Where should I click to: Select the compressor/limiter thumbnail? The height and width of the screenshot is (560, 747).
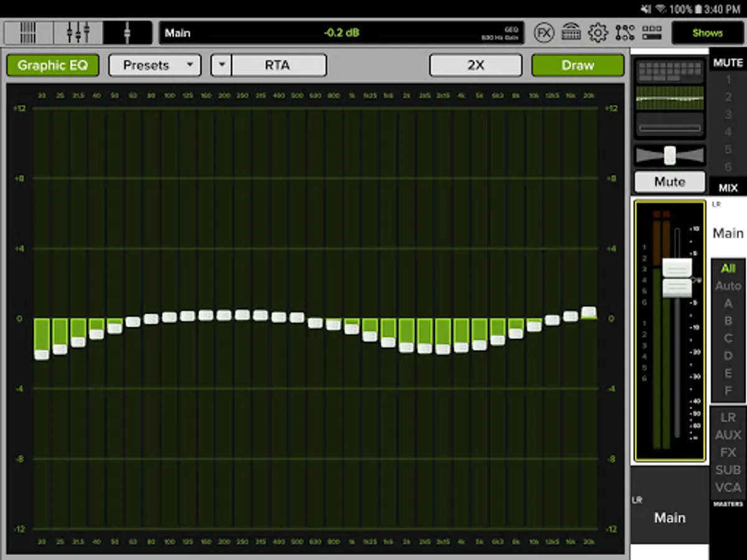[670, 126]
